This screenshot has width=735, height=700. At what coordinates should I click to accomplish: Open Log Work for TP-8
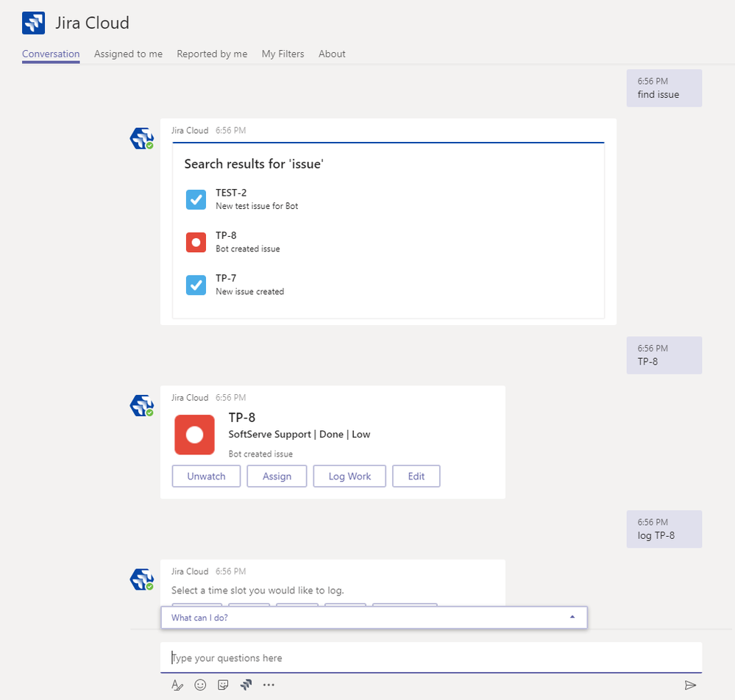click(x=349, y=476)
